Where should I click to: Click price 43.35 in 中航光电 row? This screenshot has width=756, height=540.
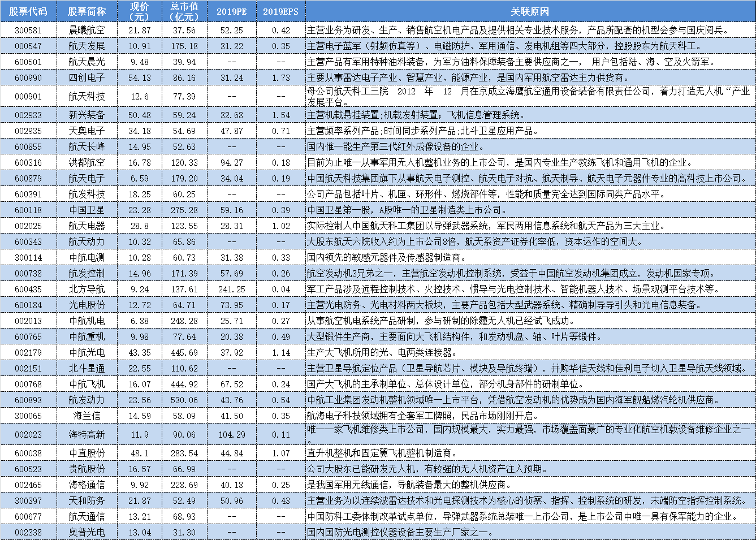pyautogui.click(x=140, y=352)
